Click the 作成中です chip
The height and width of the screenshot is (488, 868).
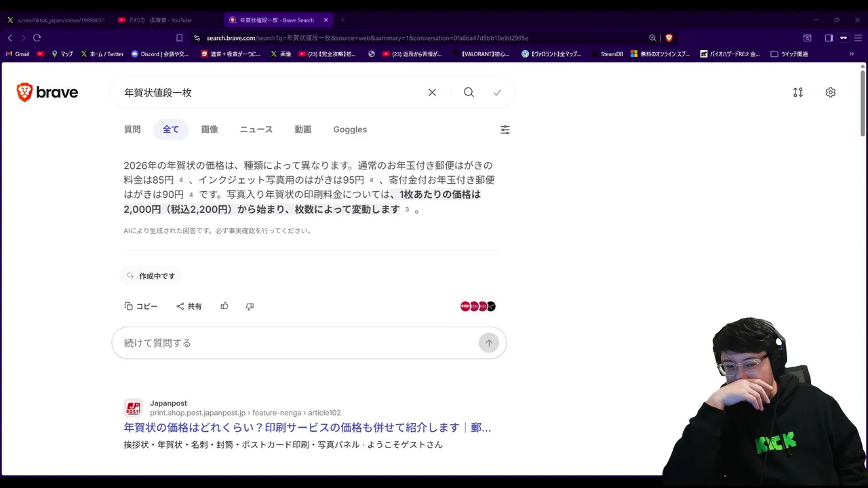pyautogui.click(x=151, y=276)
